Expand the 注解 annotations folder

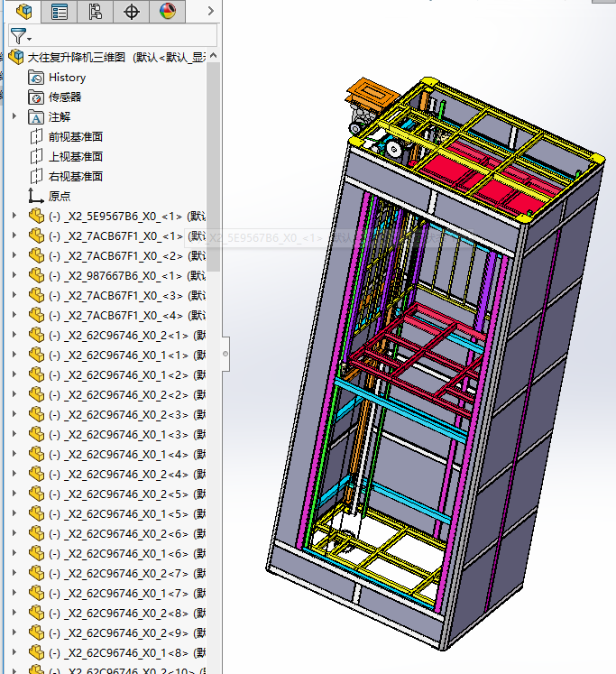tap(14, 116)
